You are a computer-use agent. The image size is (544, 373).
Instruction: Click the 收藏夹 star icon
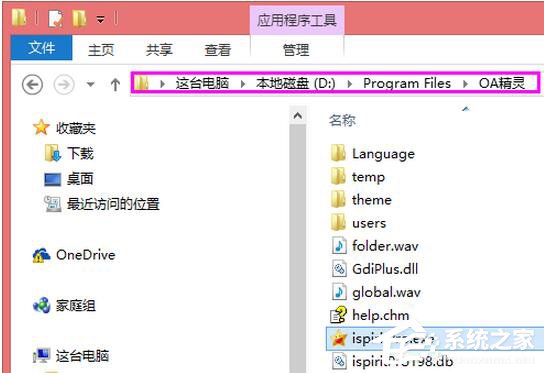pos(41,127)
